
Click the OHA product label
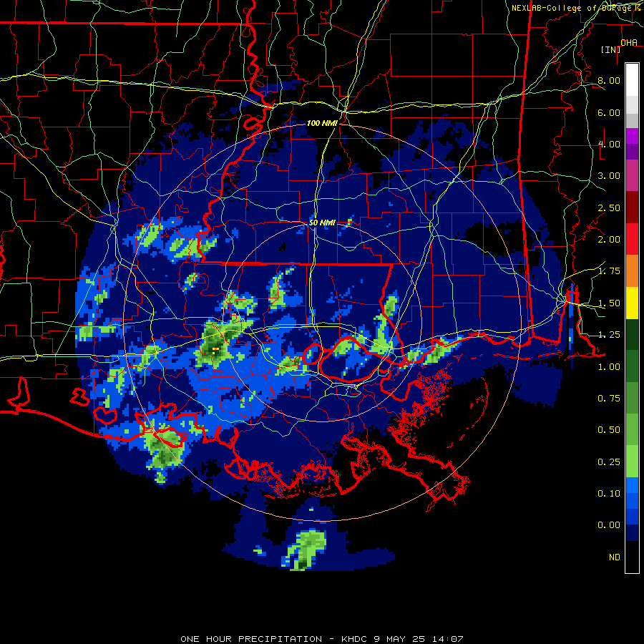click(629, 42)
